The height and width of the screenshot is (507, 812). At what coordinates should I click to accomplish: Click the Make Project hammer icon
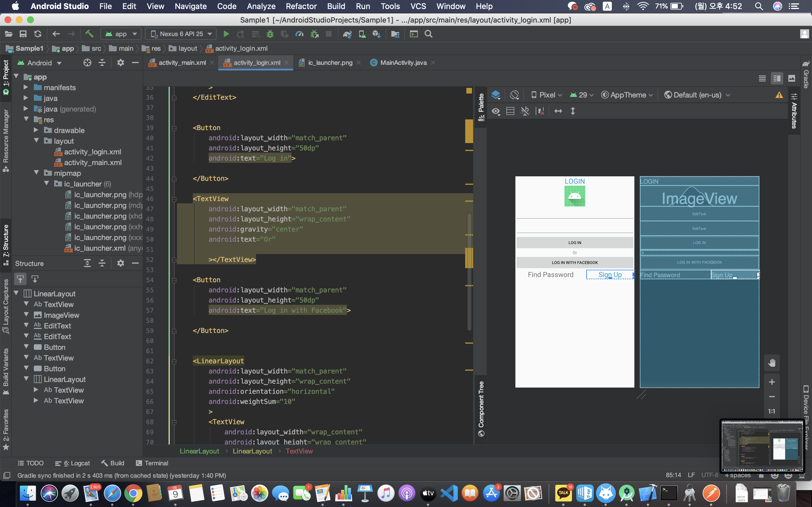pos(89,34)
